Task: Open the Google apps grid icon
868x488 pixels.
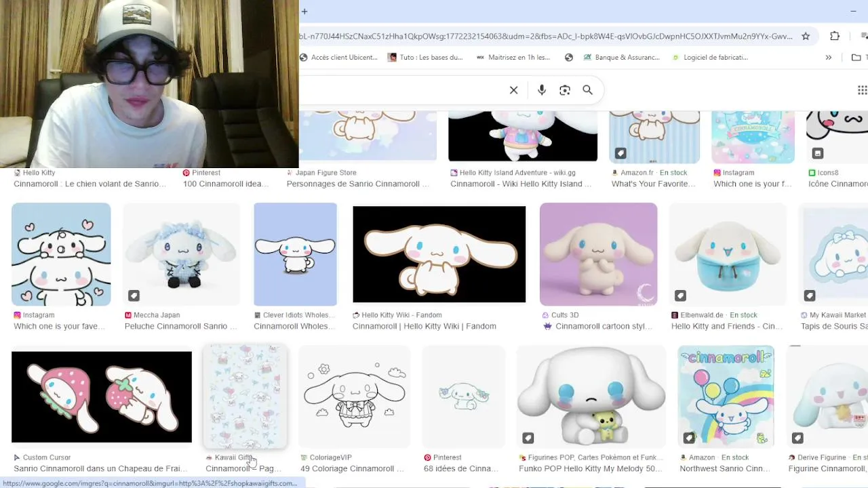Action: point(863,90)
